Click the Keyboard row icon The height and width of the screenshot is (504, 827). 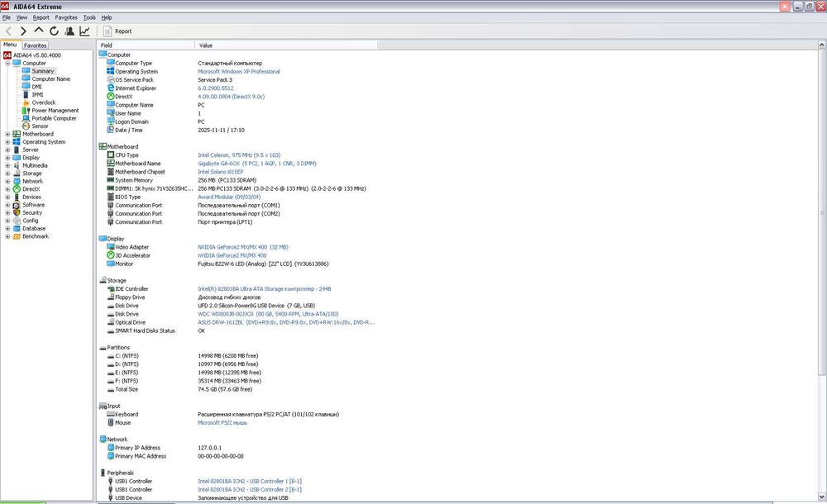point(111,415)
